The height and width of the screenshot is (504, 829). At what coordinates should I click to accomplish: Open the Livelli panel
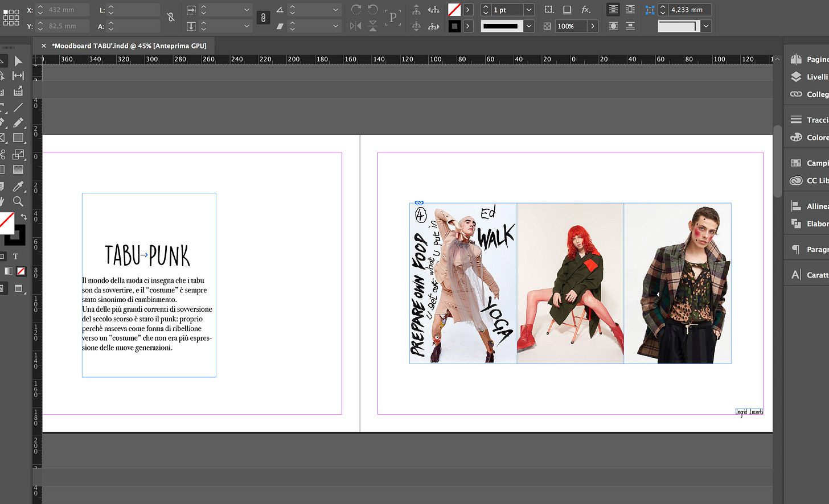(x=816, y=77)
